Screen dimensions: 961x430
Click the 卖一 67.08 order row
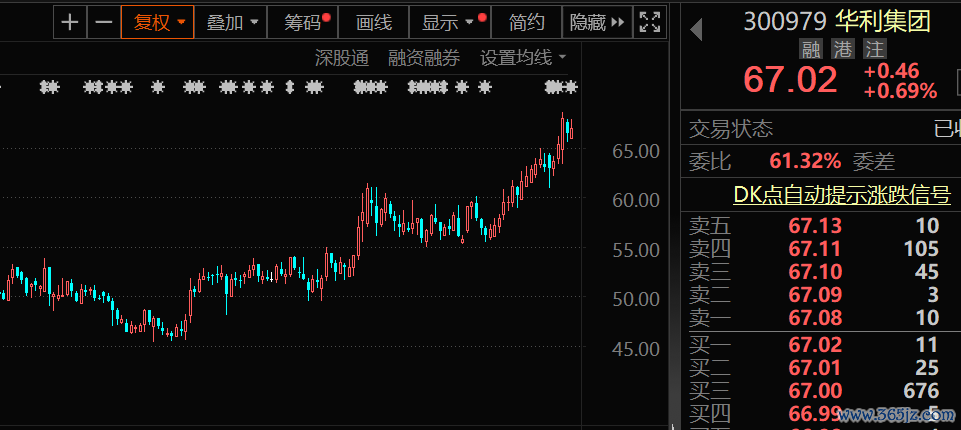[x=815, y=318]
